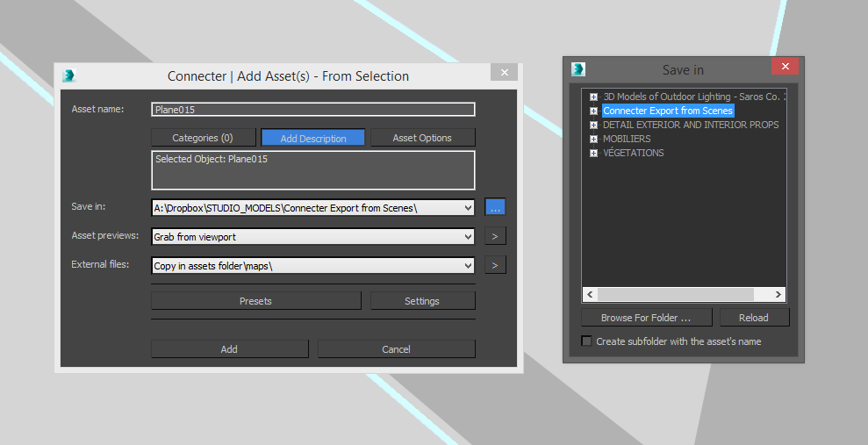Expand the MOBILIERS folder
868x445 pixels.
[593, 139]
